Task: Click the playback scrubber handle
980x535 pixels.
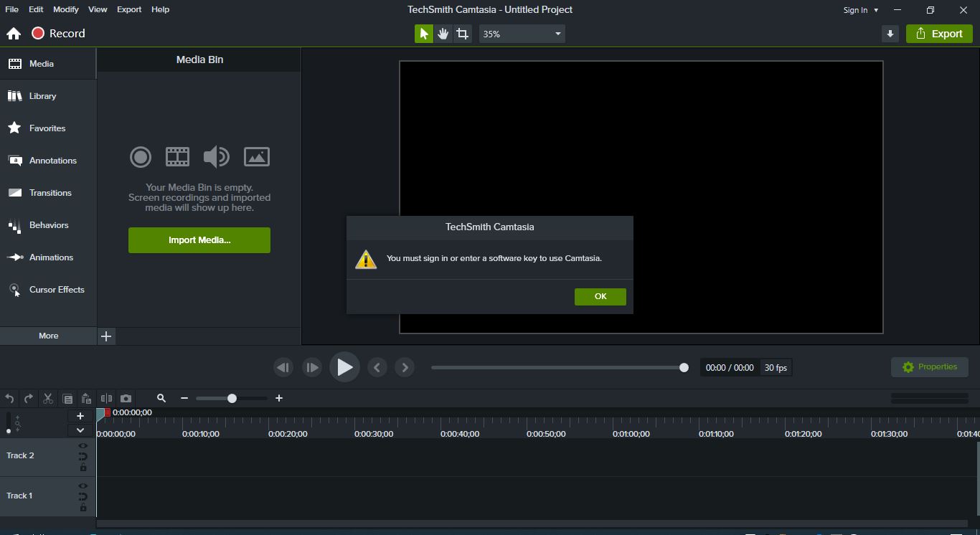Action: [x=684, y=367]
